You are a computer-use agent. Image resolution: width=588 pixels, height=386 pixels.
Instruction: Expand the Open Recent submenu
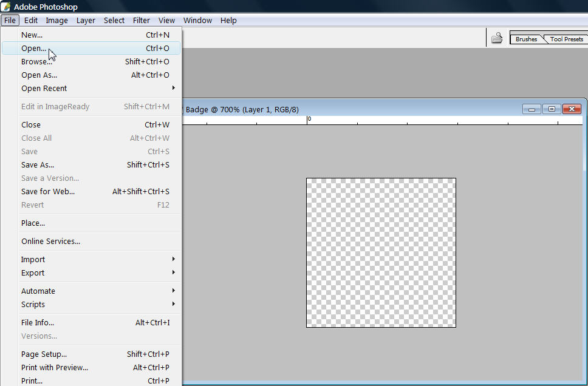(91, 88)
